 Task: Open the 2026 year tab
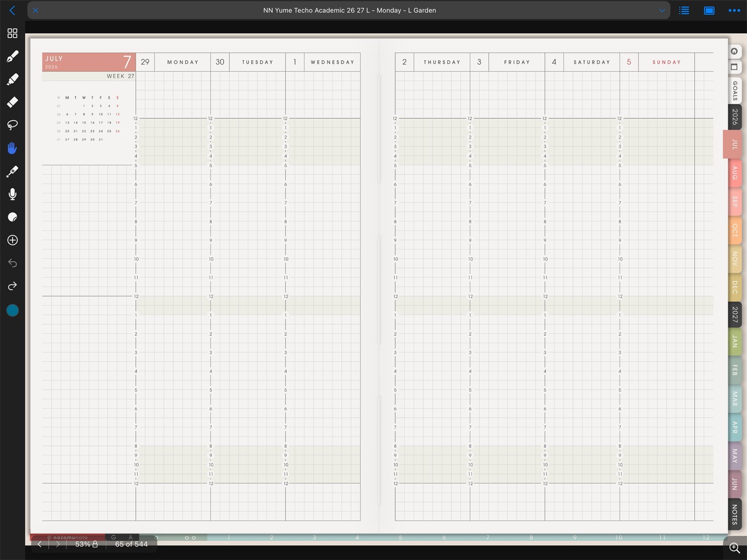coord(735,117)
